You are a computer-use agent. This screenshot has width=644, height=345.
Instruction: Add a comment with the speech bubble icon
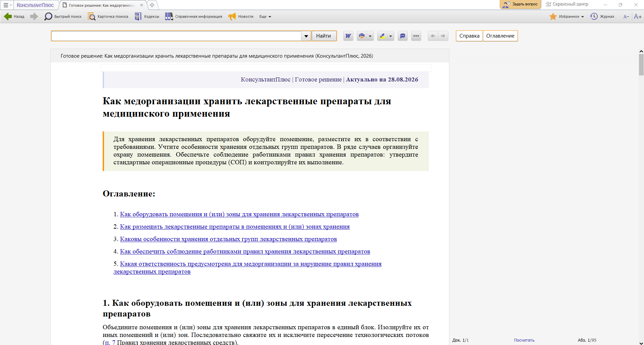tap(403, 36)
